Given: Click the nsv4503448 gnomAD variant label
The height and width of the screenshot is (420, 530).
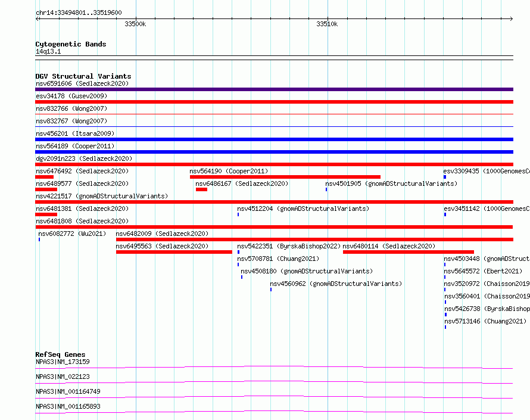Looking at the screenshot, I should (x=487, y=259).
